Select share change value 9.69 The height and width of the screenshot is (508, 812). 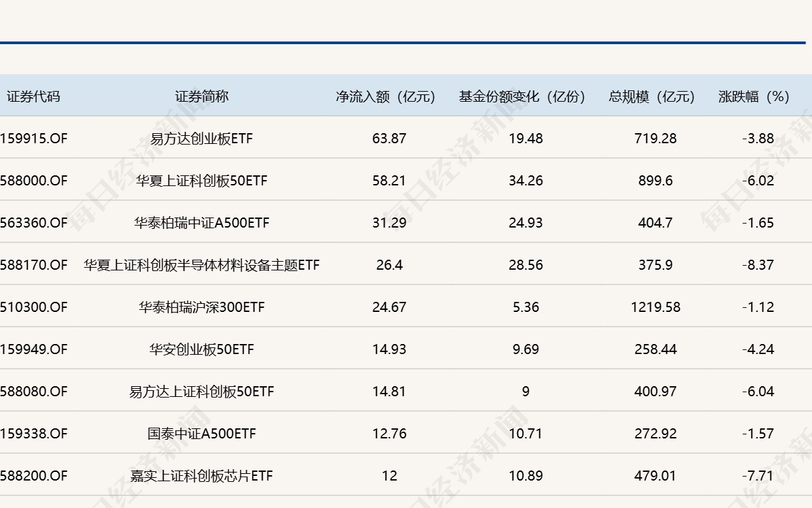point(526,349)
